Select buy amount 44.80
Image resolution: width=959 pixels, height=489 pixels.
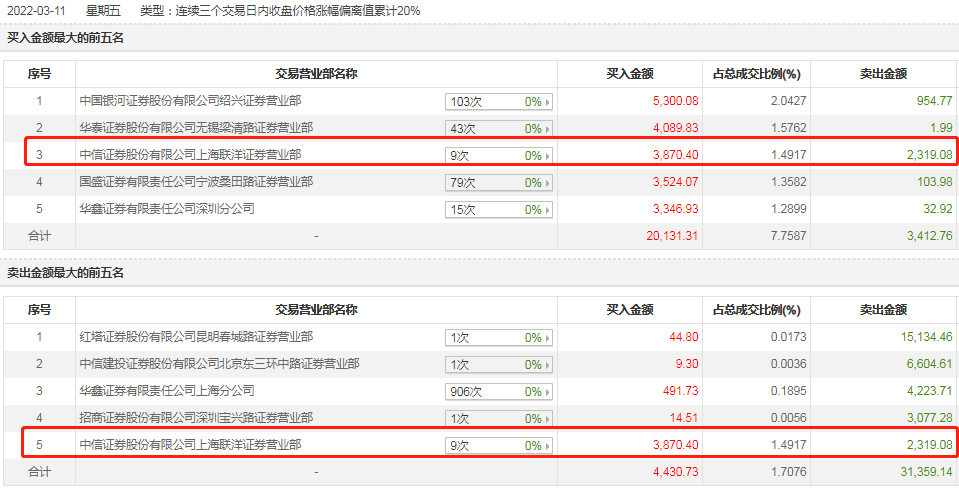pos(684,337)
